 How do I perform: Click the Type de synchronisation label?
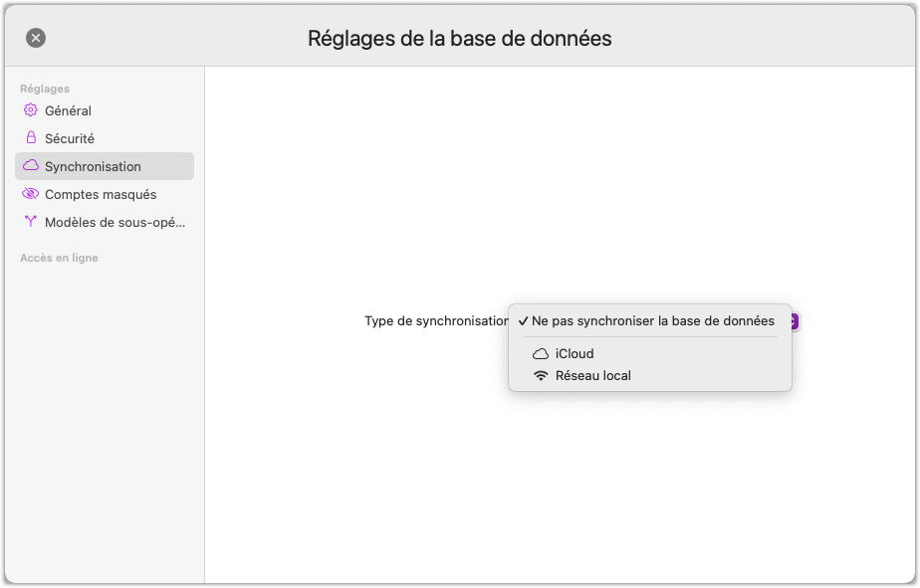[436, 321]
